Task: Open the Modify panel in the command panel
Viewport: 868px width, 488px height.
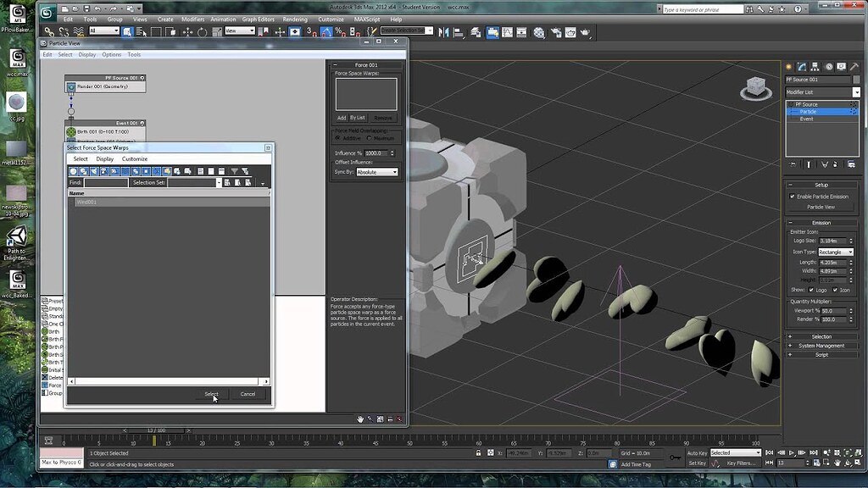Action: click(800, 66)
